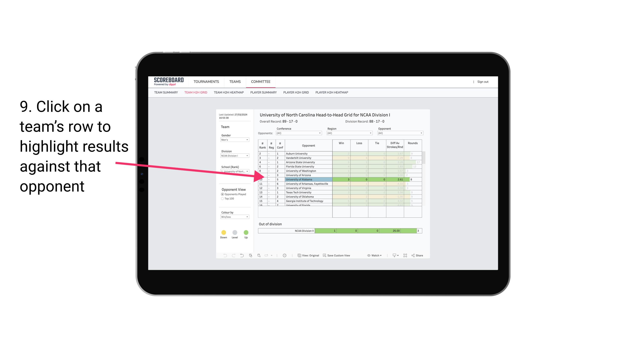Viewport: 644px width, 346px height.
Task: Click Sign out link
Action: (x=482, y=81)
